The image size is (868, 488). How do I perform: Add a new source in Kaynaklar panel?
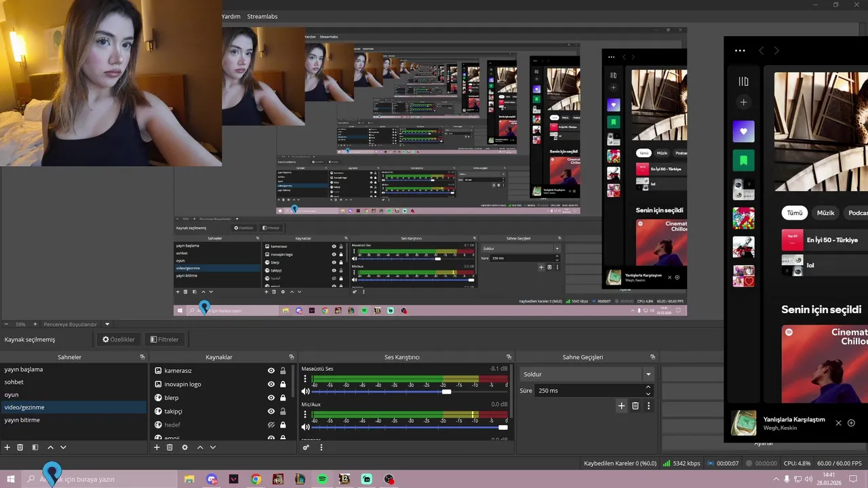[157, 447]
